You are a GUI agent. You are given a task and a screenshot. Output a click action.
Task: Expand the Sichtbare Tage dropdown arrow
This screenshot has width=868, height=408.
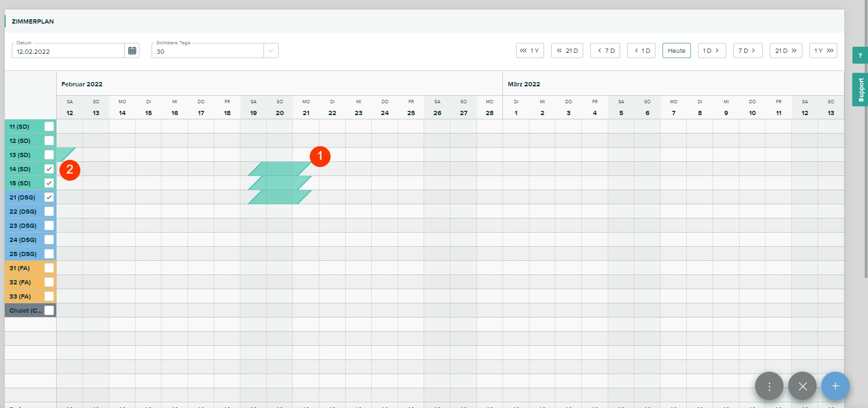click(271, 51)
